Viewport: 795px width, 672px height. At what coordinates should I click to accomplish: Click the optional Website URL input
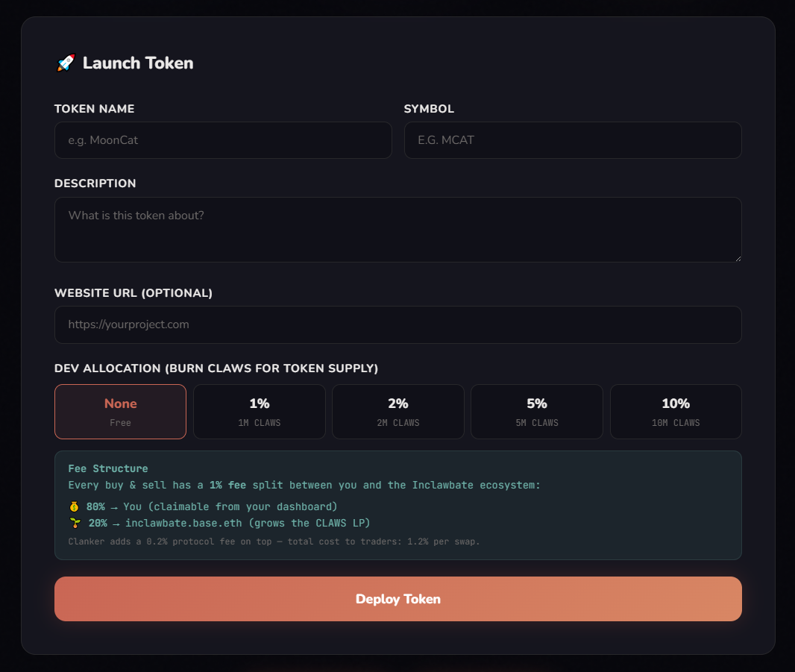click(397, 324)
